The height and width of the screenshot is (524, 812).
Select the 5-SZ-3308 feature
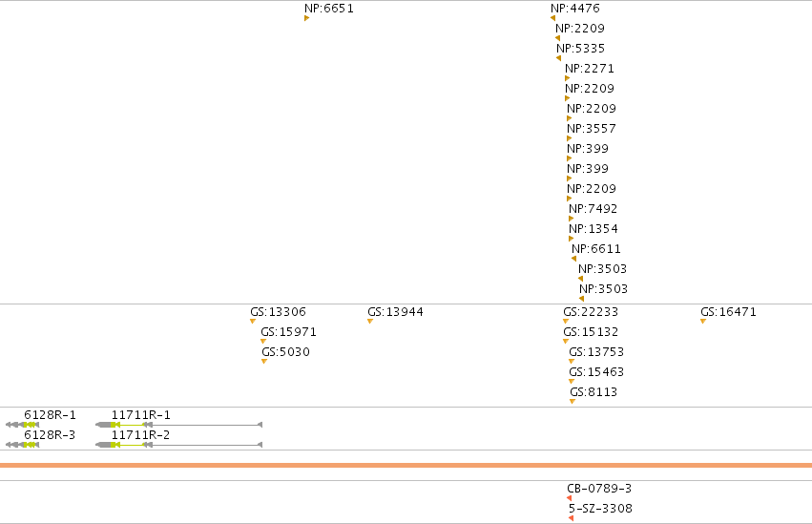(600, 509)
